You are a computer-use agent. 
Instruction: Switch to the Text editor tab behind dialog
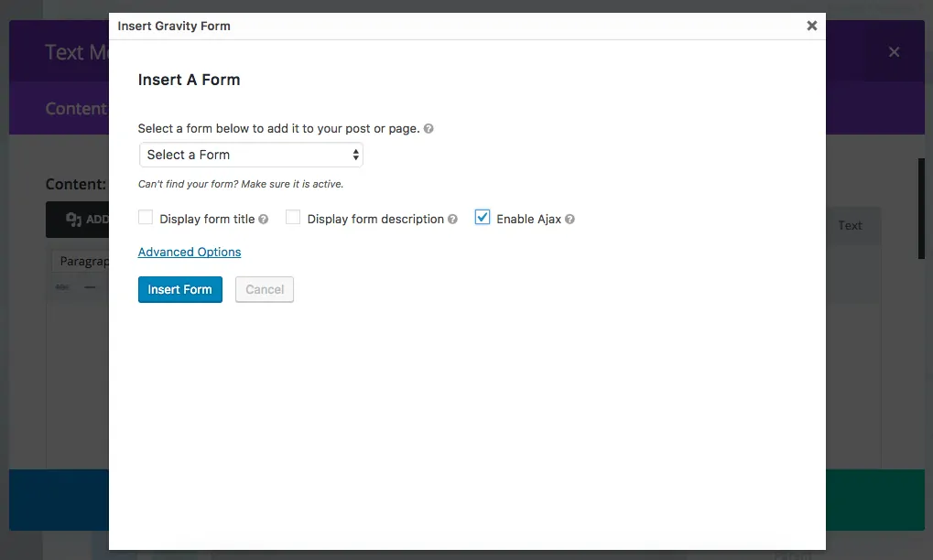click(x=850, y=225)
